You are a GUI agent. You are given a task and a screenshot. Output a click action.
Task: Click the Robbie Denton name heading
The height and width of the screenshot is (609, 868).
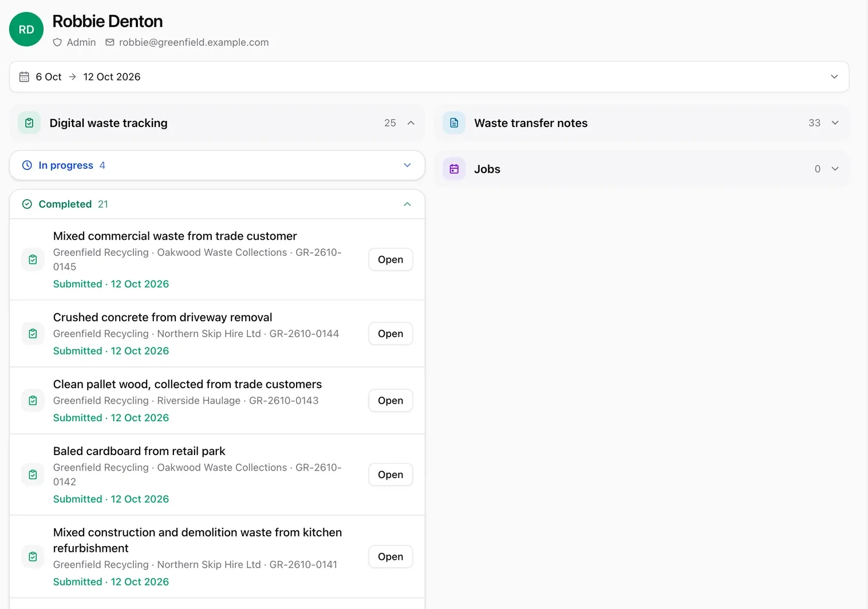108,21
